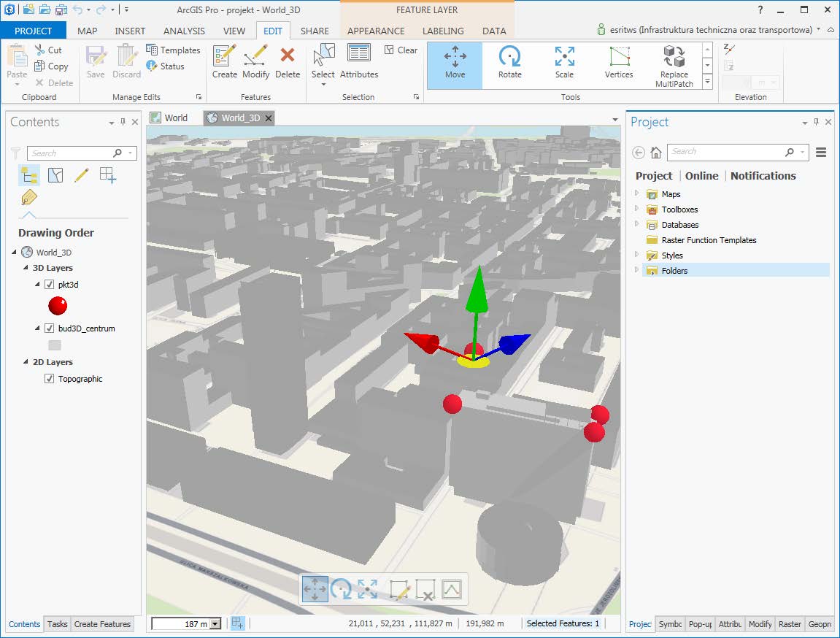This screenshot has width=840, height=638.
Task: Expand the Styles node
Action: tap(637, 255)
